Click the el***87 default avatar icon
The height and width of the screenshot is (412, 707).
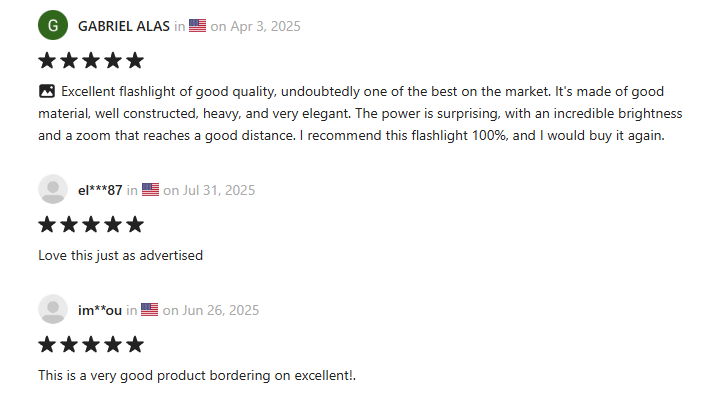[x=53, y=189]
